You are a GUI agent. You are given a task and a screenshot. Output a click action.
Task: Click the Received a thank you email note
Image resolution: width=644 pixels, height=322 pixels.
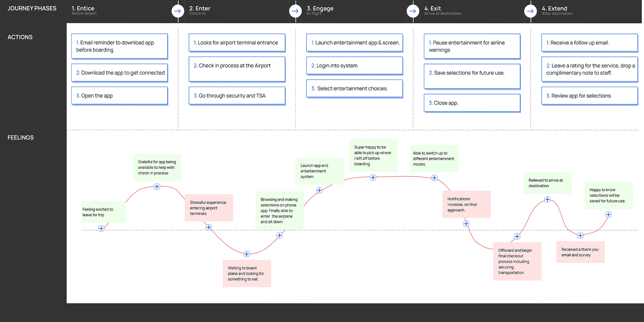[x=580, y=252]
